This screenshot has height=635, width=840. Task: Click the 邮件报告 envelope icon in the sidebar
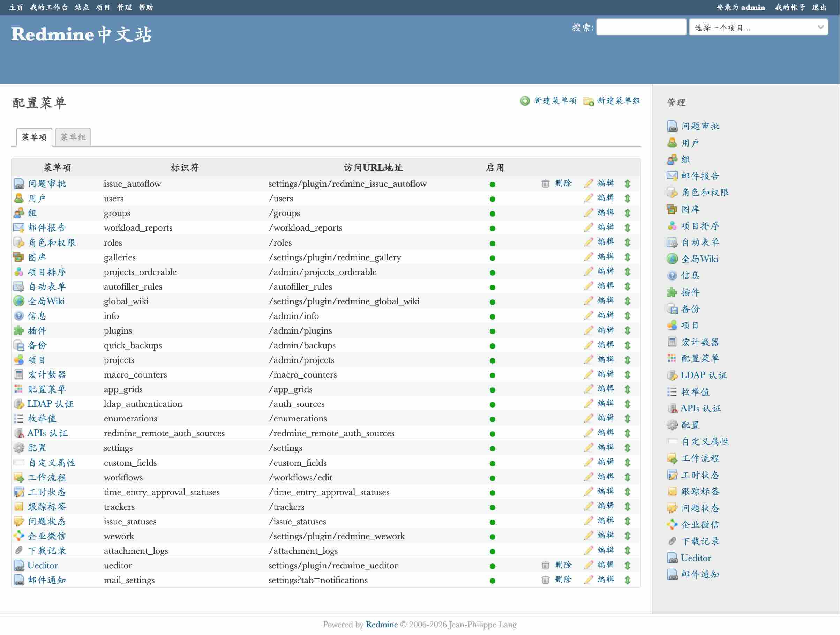(672, 176)
